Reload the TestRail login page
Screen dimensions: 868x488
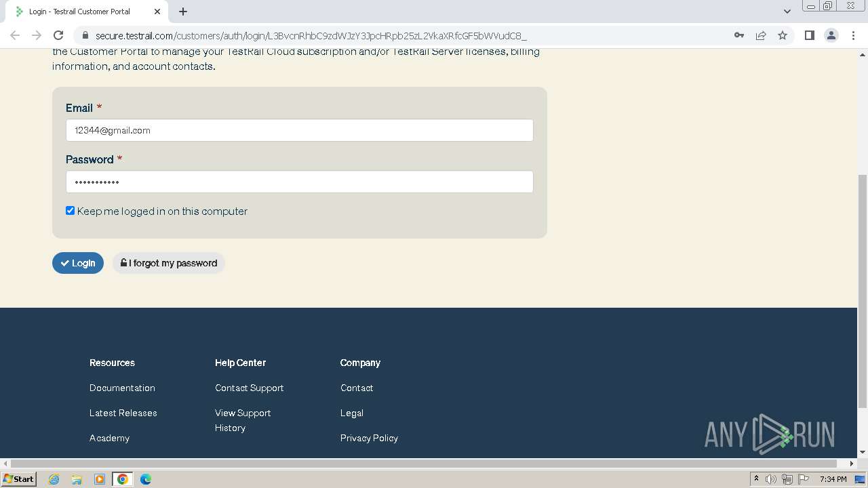58,35
